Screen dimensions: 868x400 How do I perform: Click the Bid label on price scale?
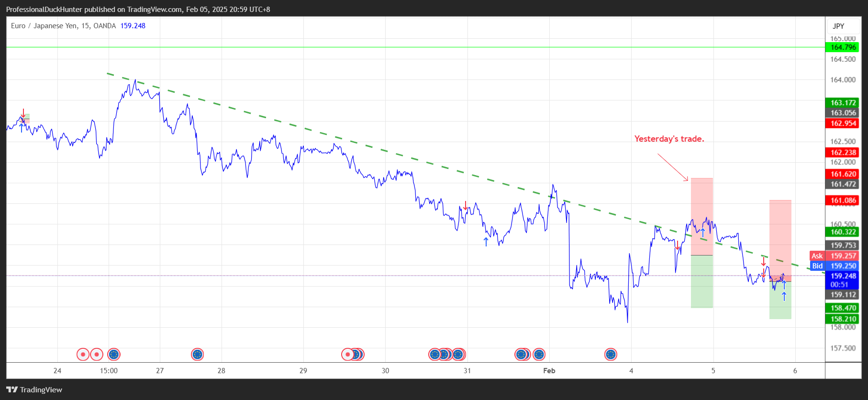[817, 266]
